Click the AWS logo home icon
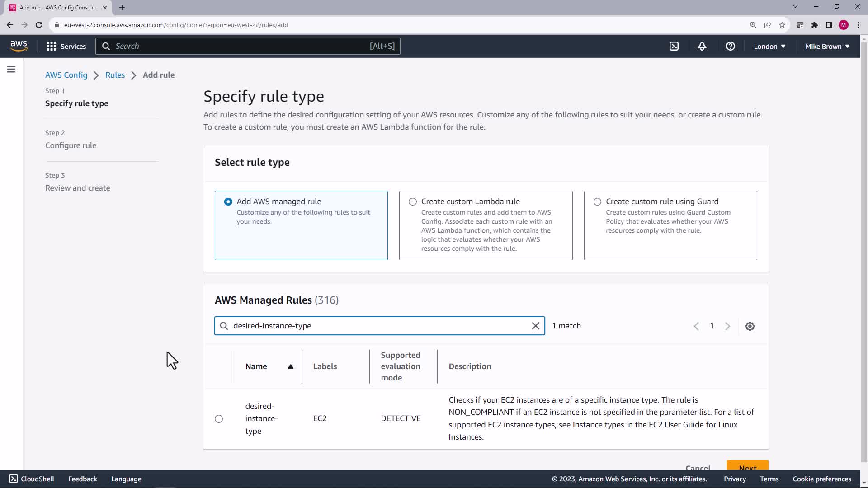Screen dimensions: 868x488 (19, 46)
